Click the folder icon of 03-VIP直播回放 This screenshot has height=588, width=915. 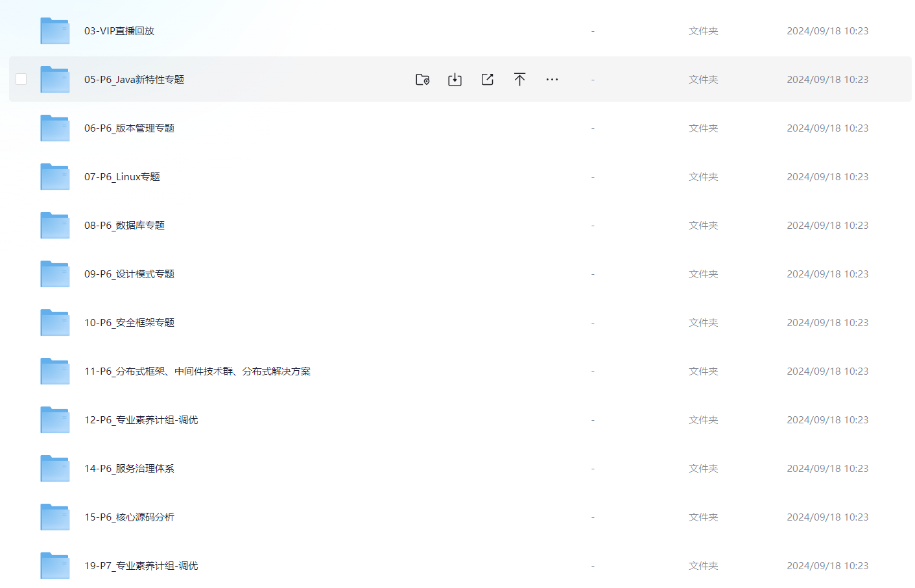[54, 31]
